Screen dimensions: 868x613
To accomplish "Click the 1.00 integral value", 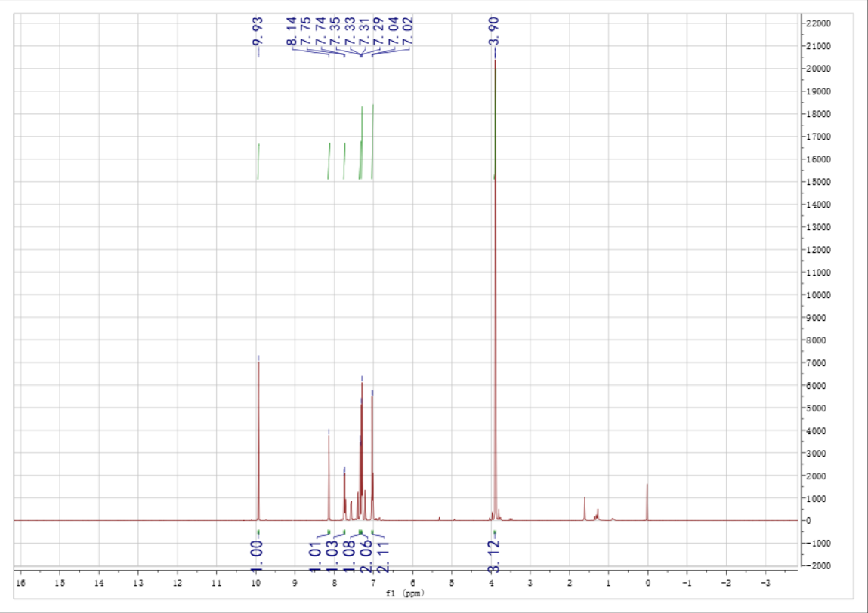I will coord(258,556).
